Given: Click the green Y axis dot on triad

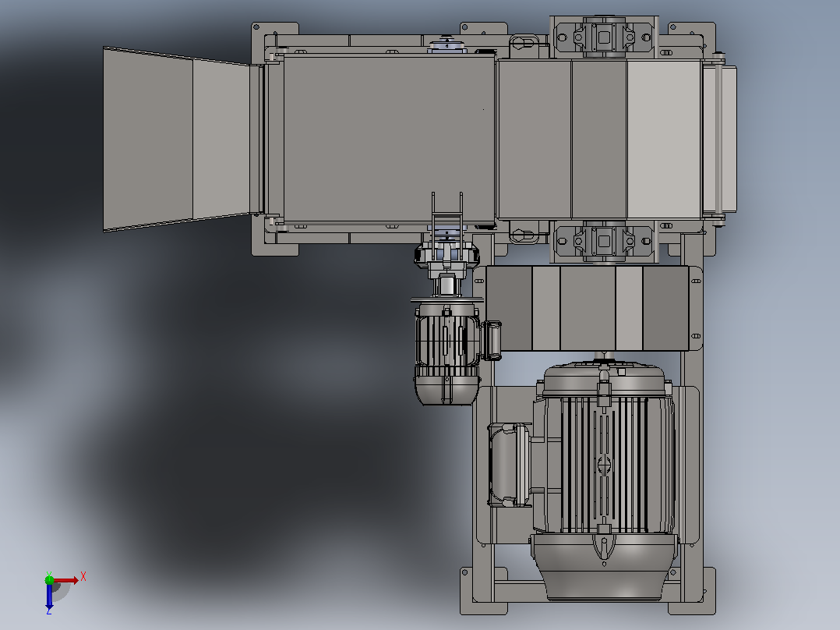Looking at the screenshot, I should 49,579.
